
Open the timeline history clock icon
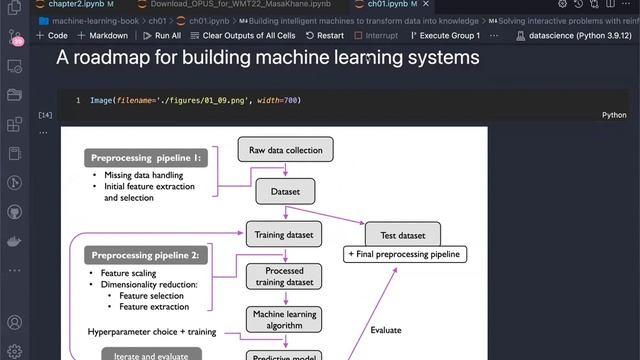point(578,4)
